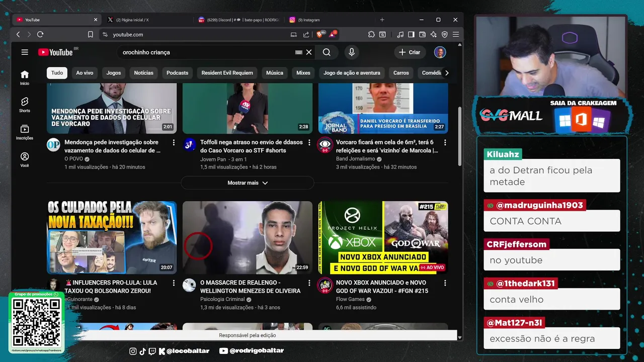The height and width of the screenshot is (362, 644).
Task: Select the Podcasts filter chip
Action: (177, 73)
